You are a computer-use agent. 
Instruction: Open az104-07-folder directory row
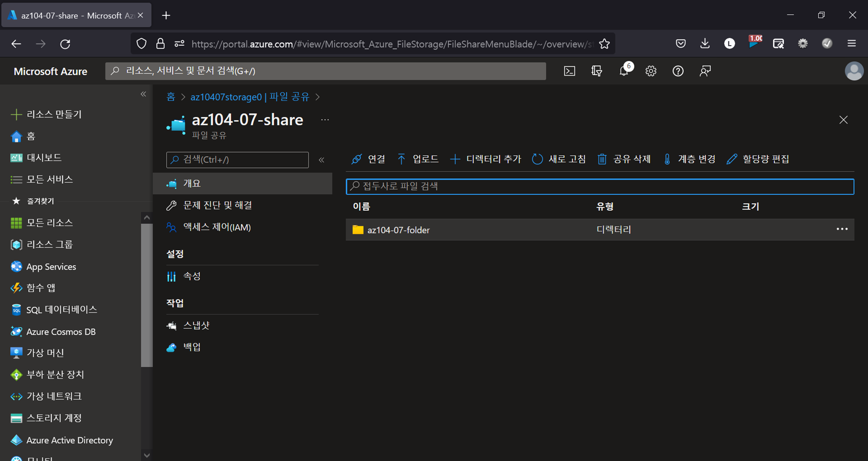(600, 230)
